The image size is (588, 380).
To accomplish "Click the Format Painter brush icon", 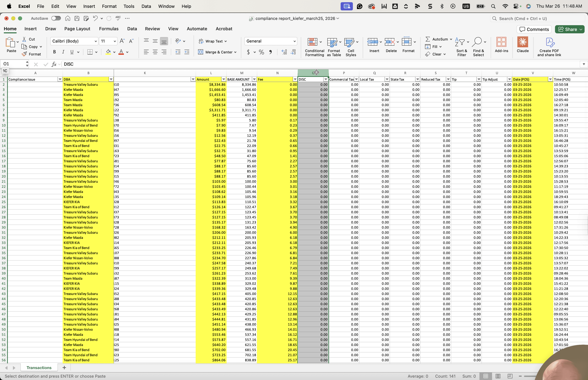I will (24, 54).
